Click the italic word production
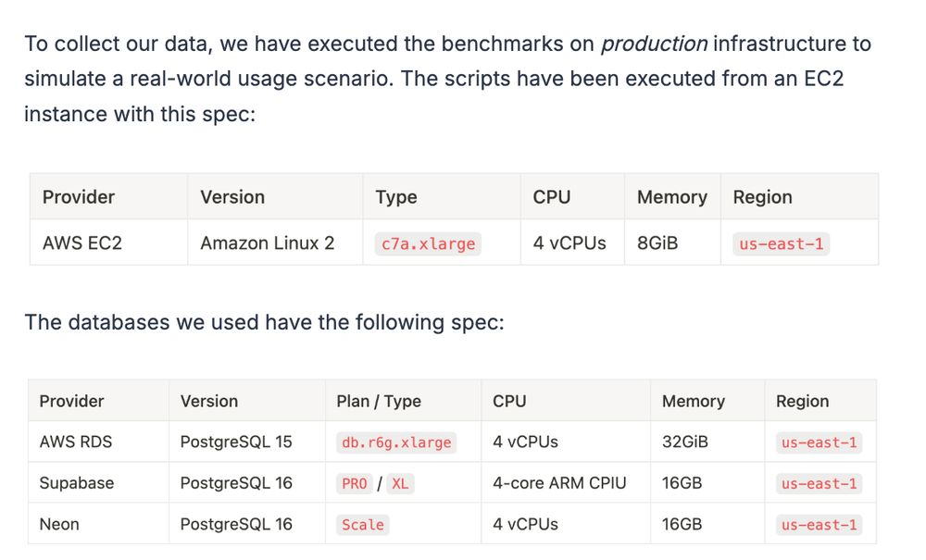This screenshot has height=560, width=926. click(x=654, y=44)
